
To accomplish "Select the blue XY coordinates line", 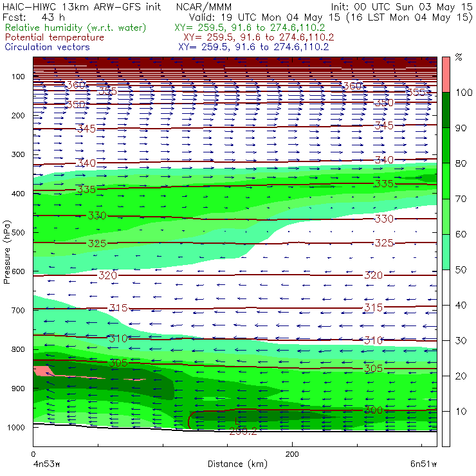I will [253, 47].
